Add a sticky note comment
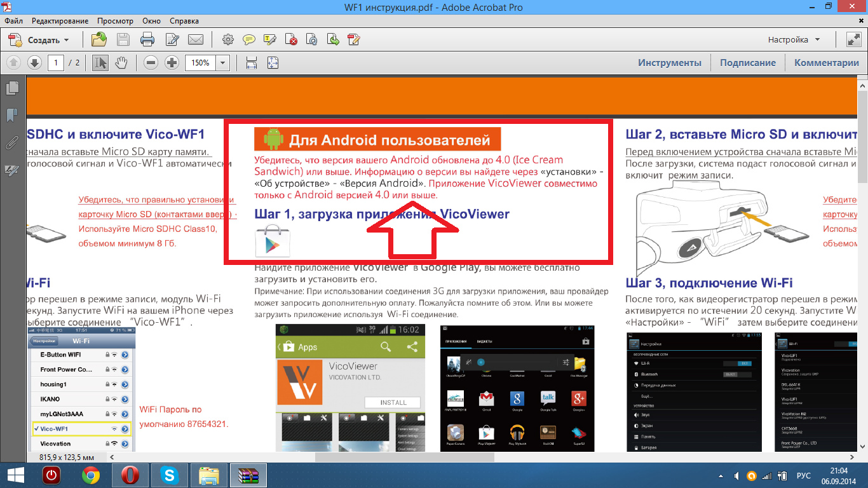Image resolution: width=868 pixels, height=488 pixels. (x=248, y=40)
